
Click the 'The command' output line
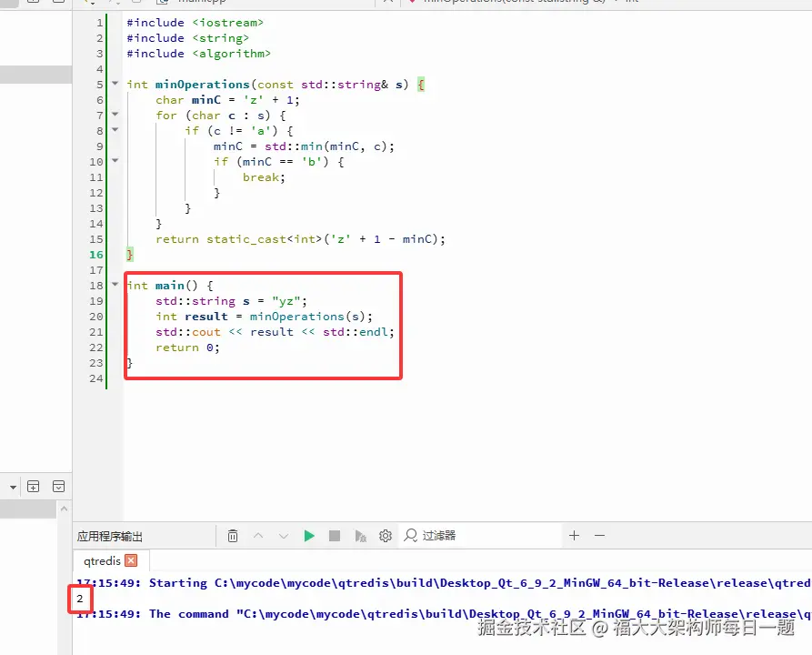tap(444, 614)
